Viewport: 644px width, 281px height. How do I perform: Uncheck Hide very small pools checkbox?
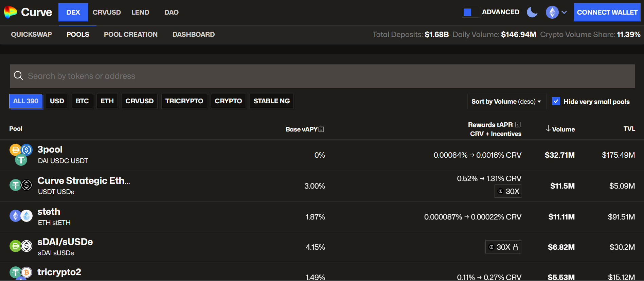coord(556,101)
